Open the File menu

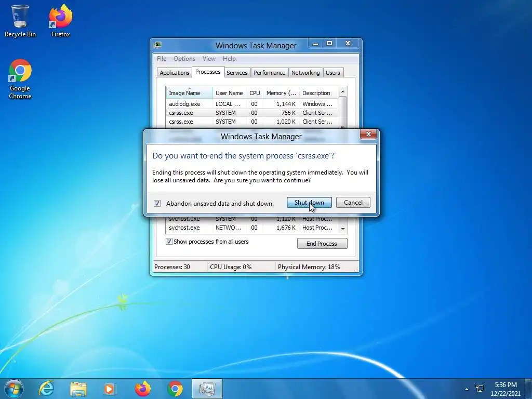(162, 59)
